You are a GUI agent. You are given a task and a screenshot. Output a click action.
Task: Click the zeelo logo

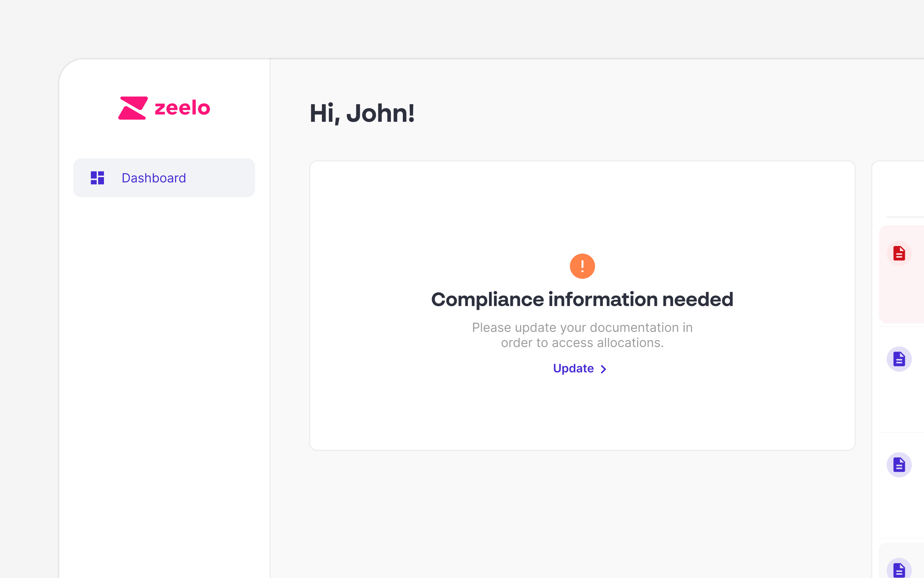pyautogui.click(x=164, y=108)
